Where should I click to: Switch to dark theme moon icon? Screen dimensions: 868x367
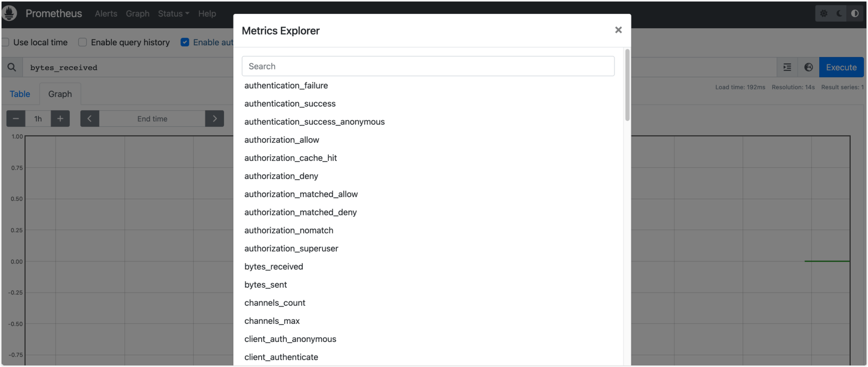pyautogui.click(x=839, y=13)
